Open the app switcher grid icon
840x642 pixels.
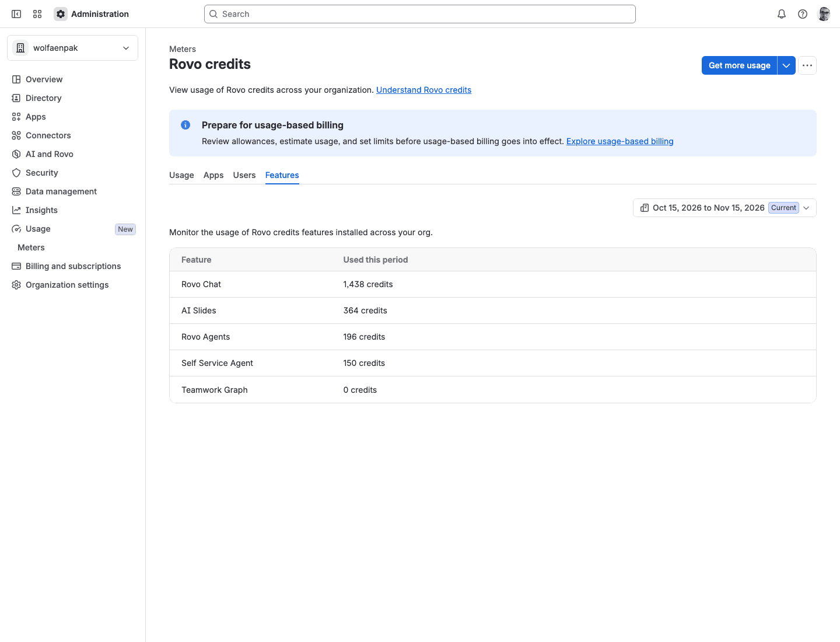click(x=37, y=14)
